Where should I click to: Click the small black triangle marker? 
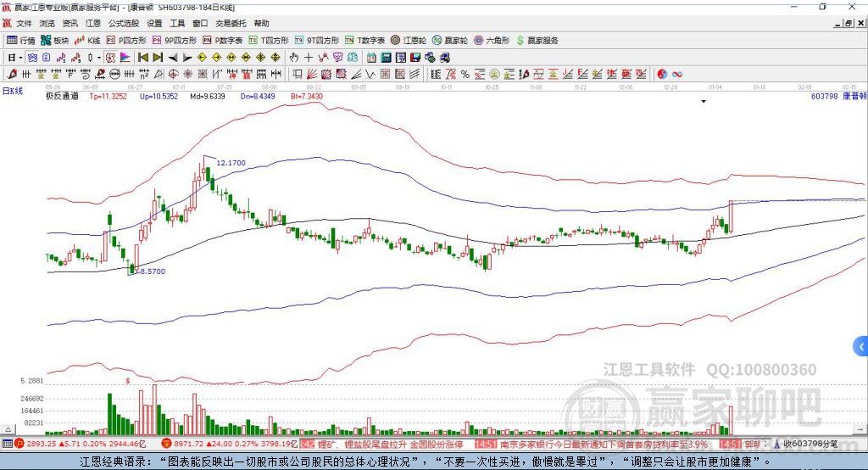(704, 102)
